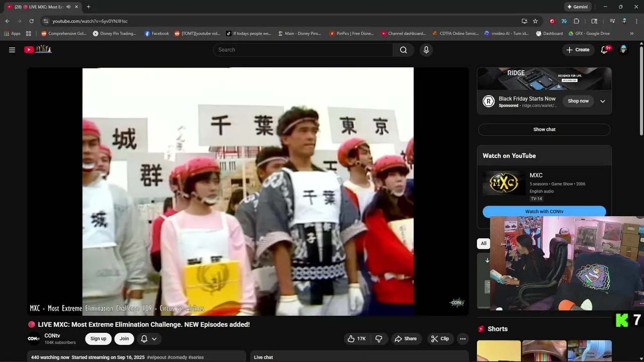The image size is (644, 362).
Task: Open Channel dashboard bookmark
Action: pyautogui.click(x=404, y=34)
